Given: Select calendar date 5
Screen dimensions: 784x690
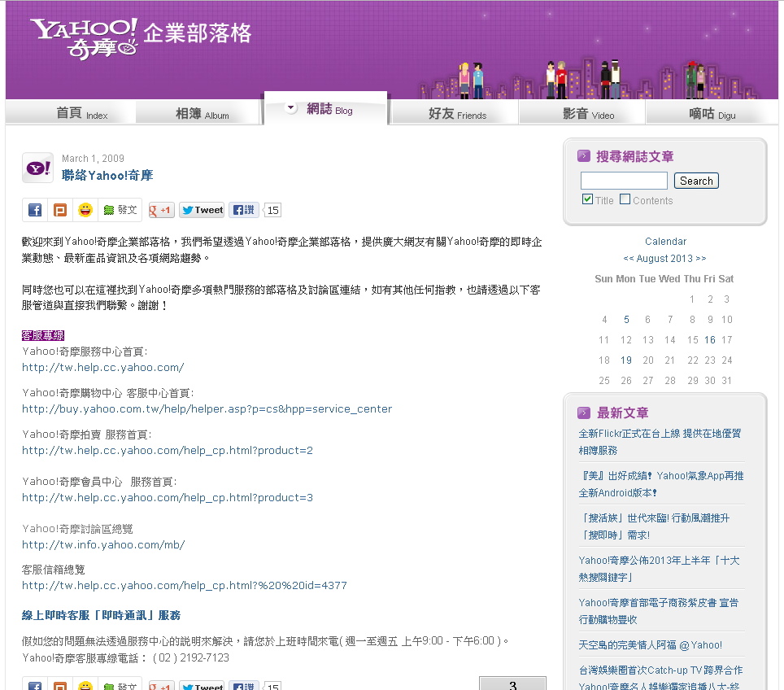Looking at the screenshot, I should [626, 319].
